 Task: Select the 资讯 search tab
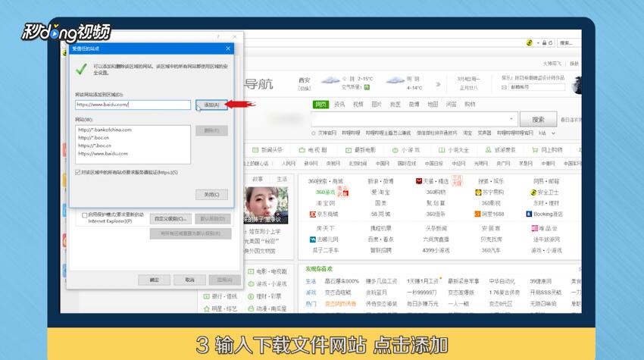[339, 105]
